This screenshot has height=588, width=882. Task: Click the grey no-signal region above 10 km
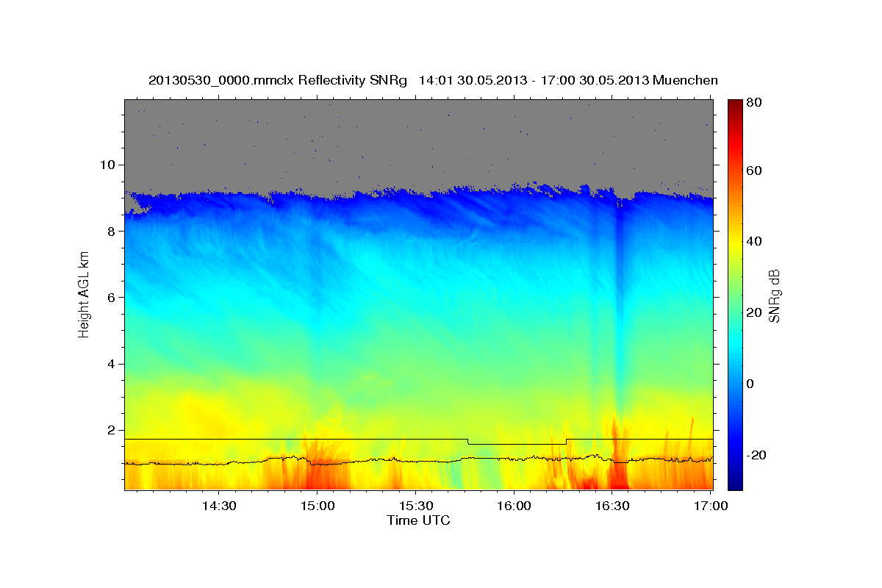coord(418,132)
